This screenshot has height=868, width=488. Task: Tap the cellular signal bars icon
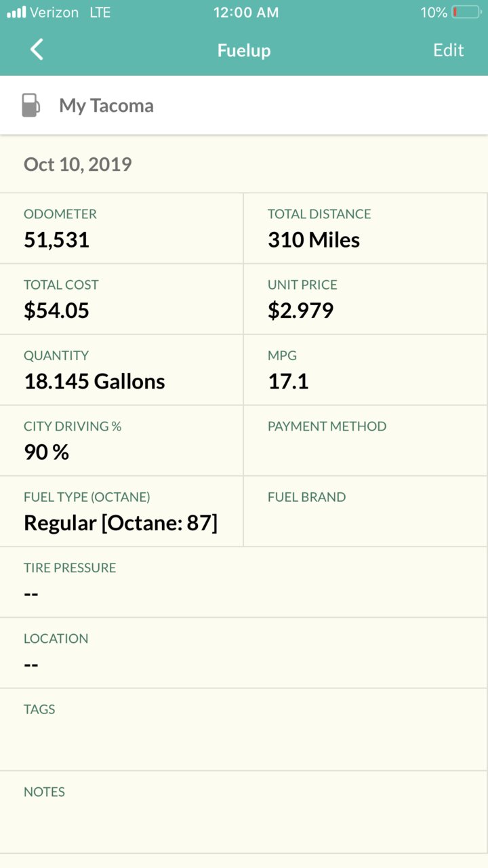point(16,12)
